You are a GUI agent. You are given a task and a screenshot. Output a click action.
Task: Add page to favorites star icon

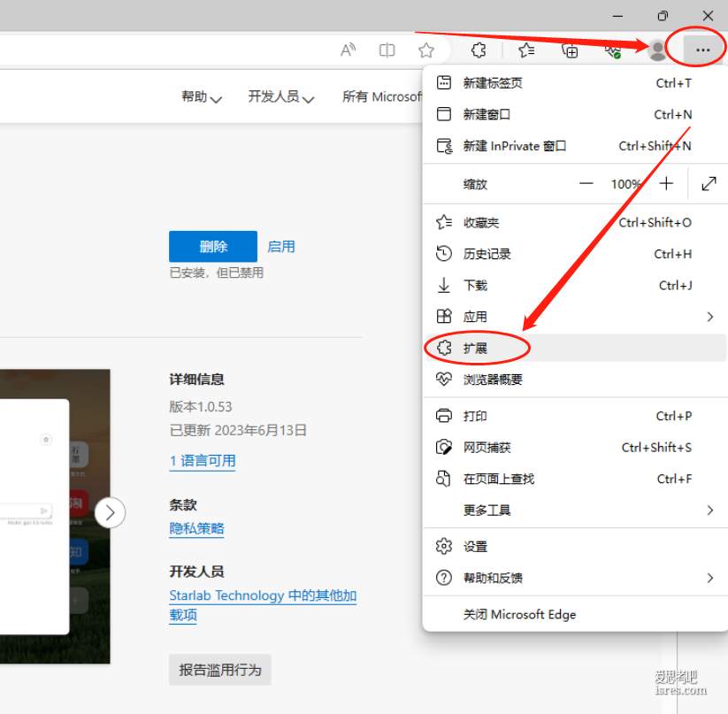pos(425,50)
